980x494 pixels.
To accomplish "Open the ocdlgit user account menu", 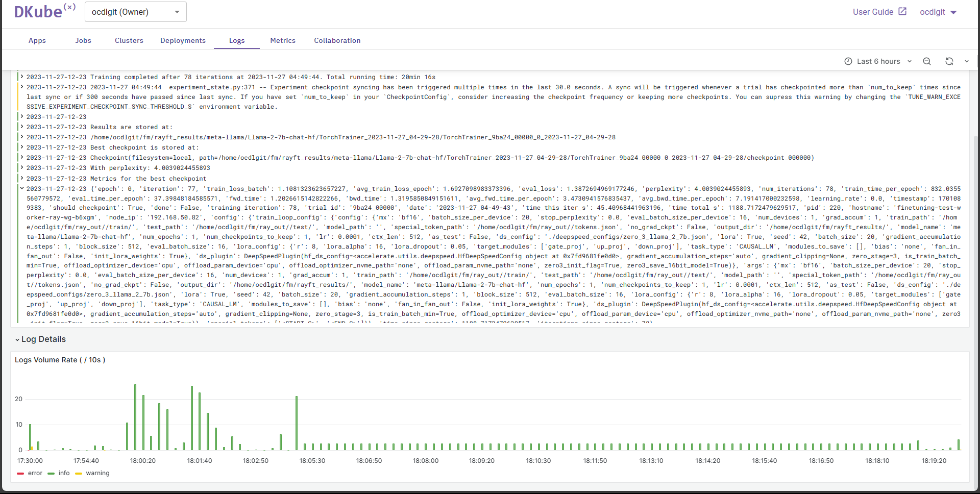I will 938,12.
